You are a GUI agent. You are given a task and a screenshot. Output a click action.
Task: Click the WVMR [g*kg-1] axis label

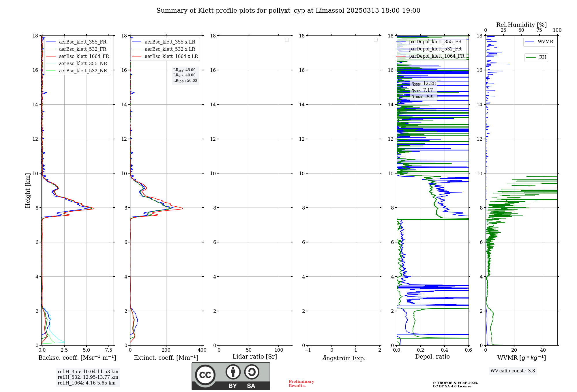(x=522, y=358)
